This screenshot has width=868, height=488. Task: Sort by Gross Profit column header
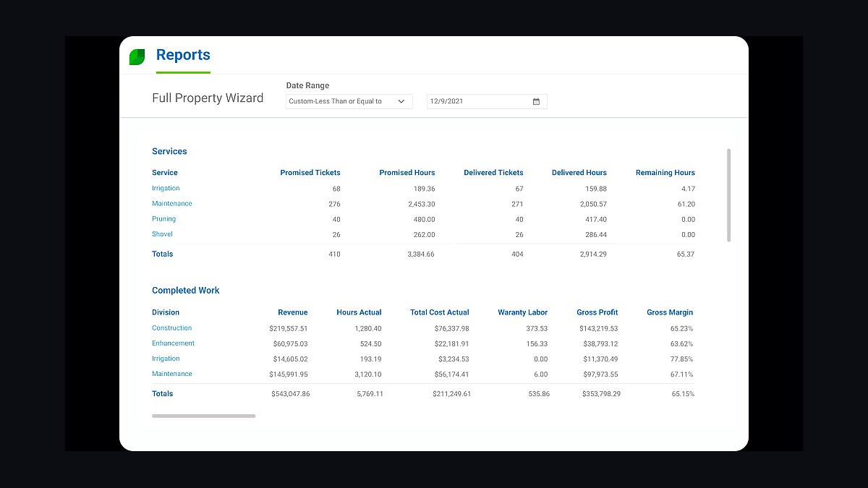click(597, 312)
